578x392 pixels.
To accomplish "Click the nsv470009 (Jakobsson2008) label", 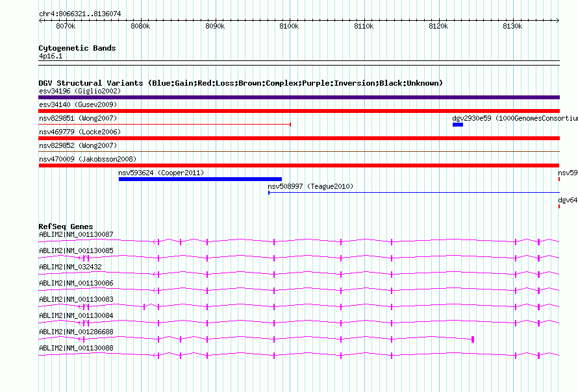I will click(x=88, y=159).
